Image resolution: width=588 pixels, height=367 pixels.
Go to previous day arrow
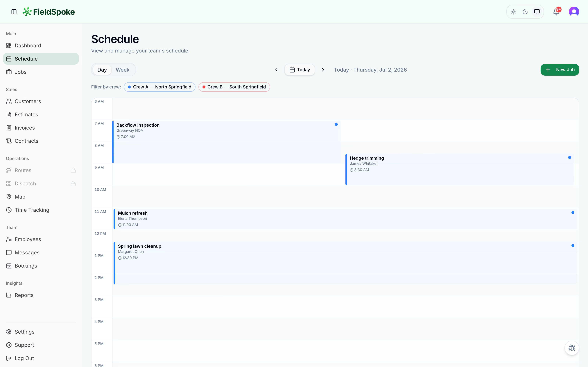[276, 70]
